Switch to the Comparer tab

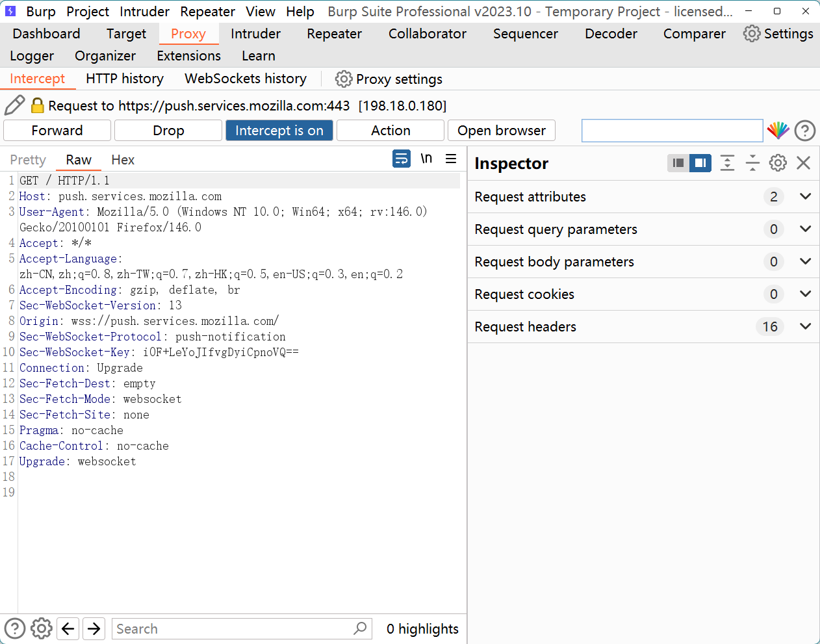click(694, 34)
